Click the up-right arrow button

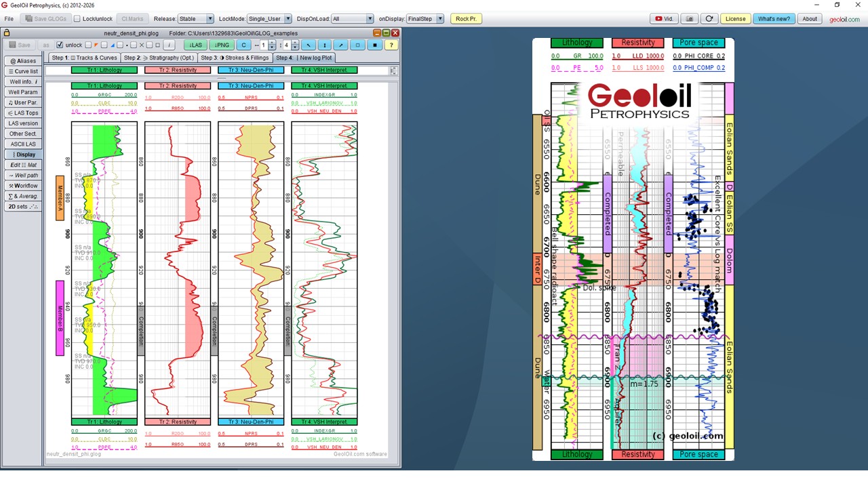(341, 45)
